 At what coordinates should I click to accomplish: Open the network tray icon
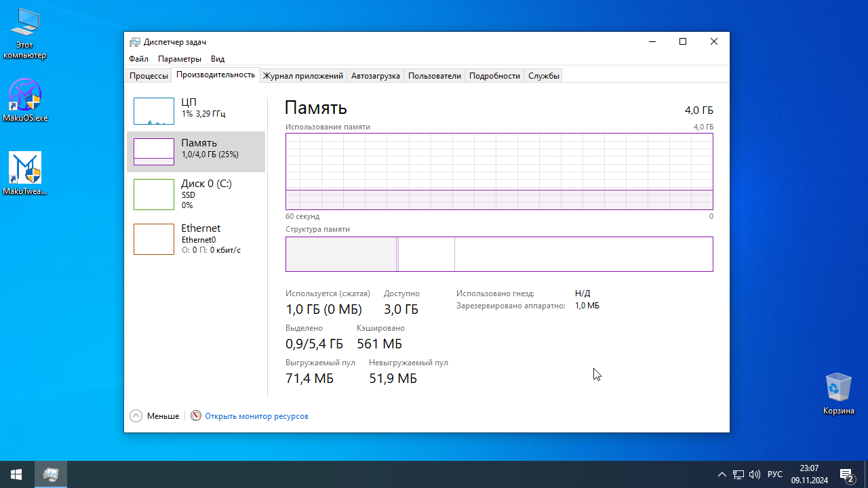coord(738,474)
